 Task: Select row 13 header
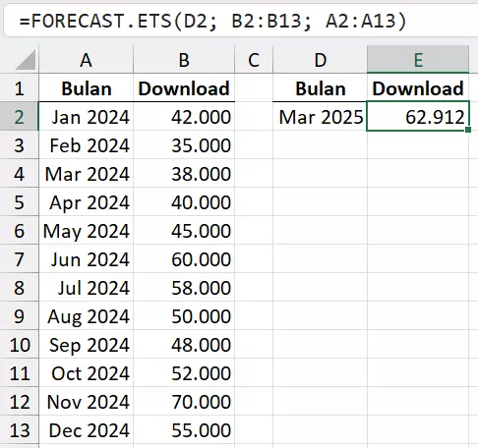pos(19,430)
